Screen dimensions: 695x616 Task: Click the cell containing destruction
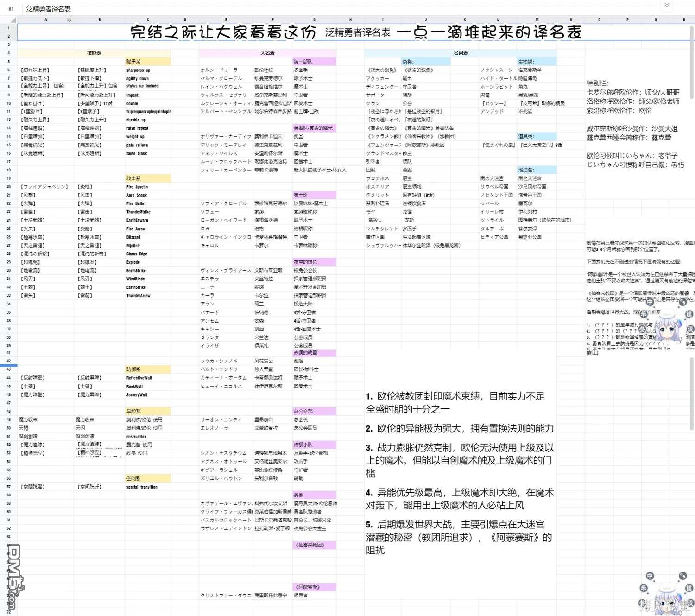point(148,436)
